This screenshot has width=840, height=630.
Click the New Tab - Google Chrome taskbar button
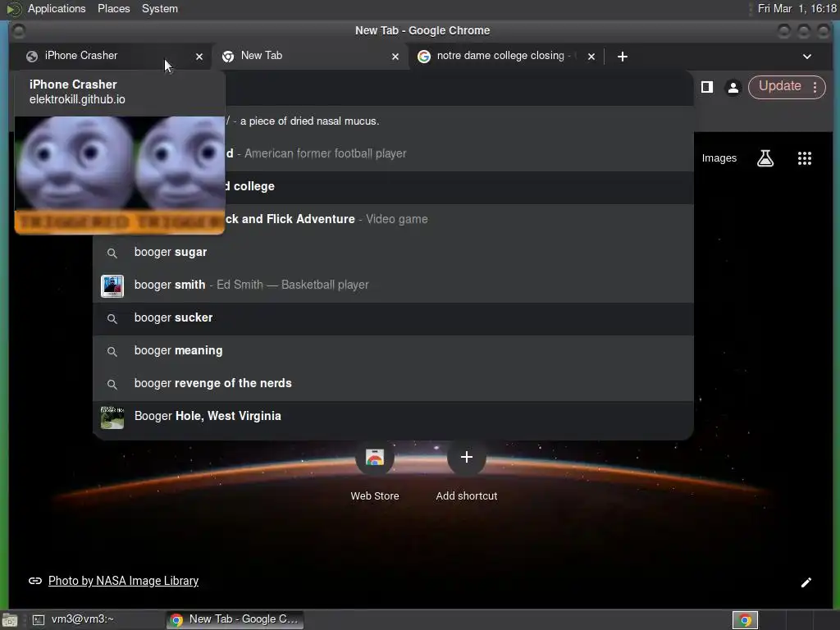tap(235, 619)
